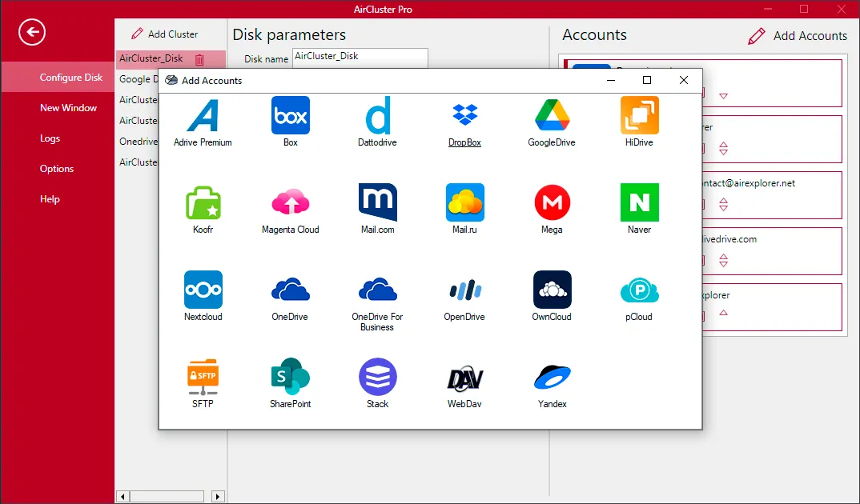This screenshot has width=860, height=504.
Task: Choose OneDrive For Business
Action: [377, 290]
